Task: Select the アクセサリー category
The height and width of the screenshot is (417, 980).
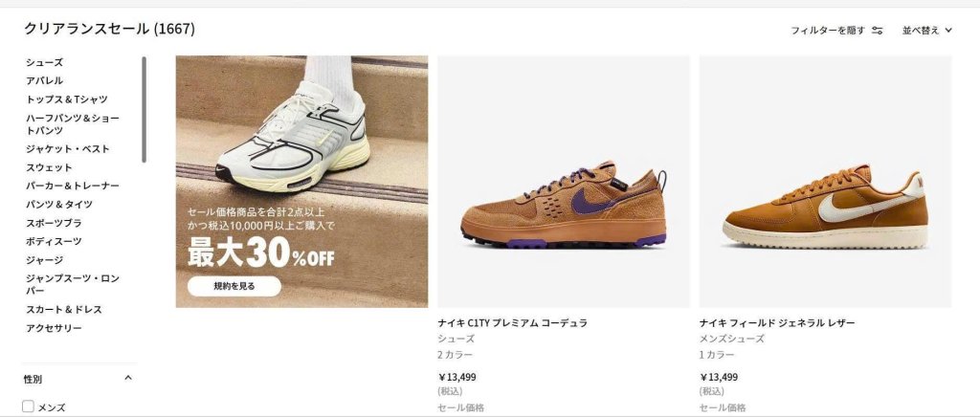Action: click(54, 328)
